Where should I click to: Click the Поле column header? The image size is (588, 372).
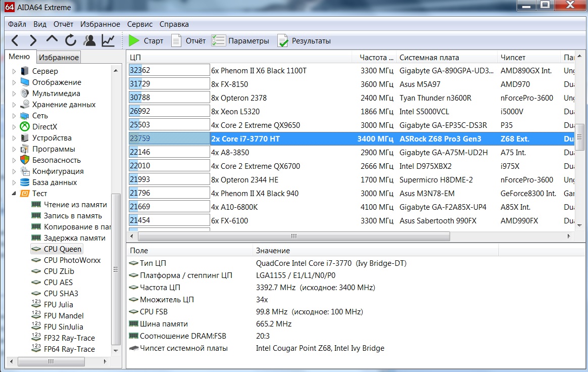pos(190,250)
